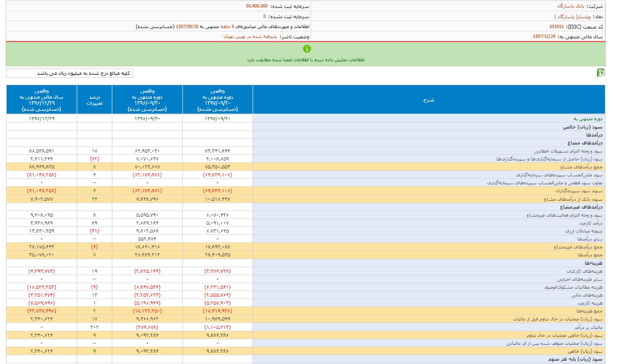Click the green Excel export icon

click(601, 73)
